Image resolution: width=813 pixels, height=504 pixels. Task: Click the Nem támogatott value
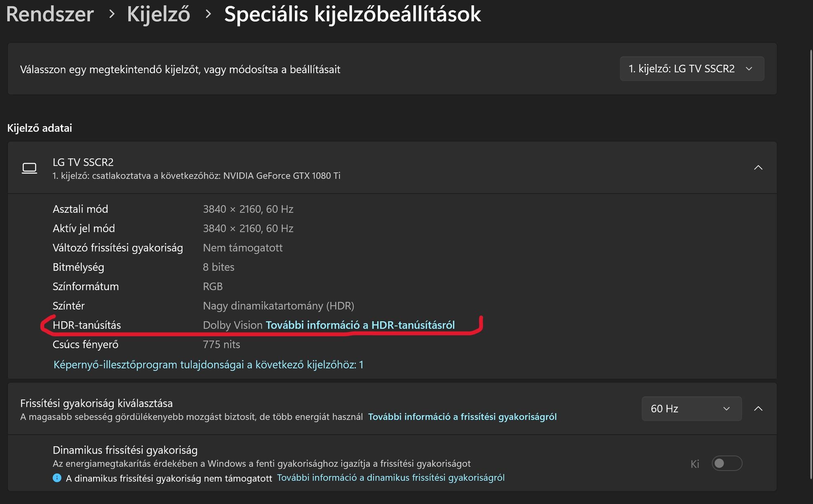coord(243,248)
